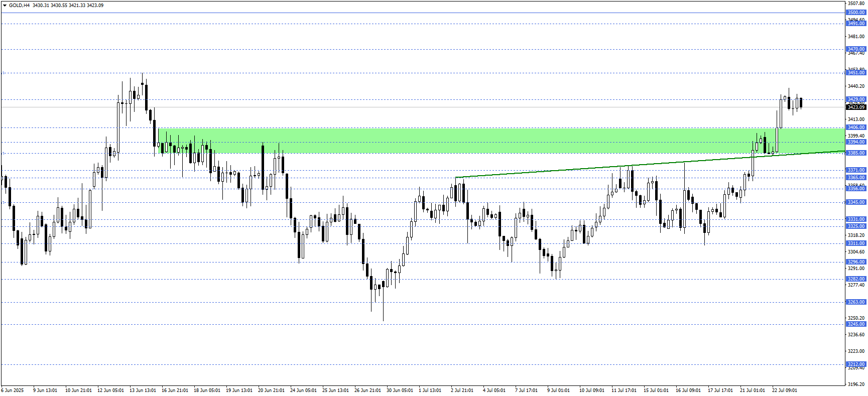Click the 3394.00 level price label
868x396 pixels.
coord(856,142)
